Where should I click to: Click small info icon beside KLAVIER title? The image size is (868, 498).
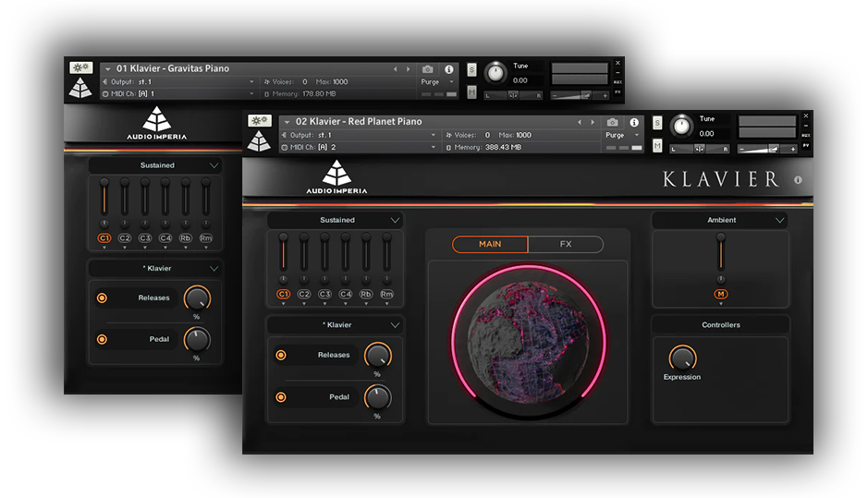798,180
